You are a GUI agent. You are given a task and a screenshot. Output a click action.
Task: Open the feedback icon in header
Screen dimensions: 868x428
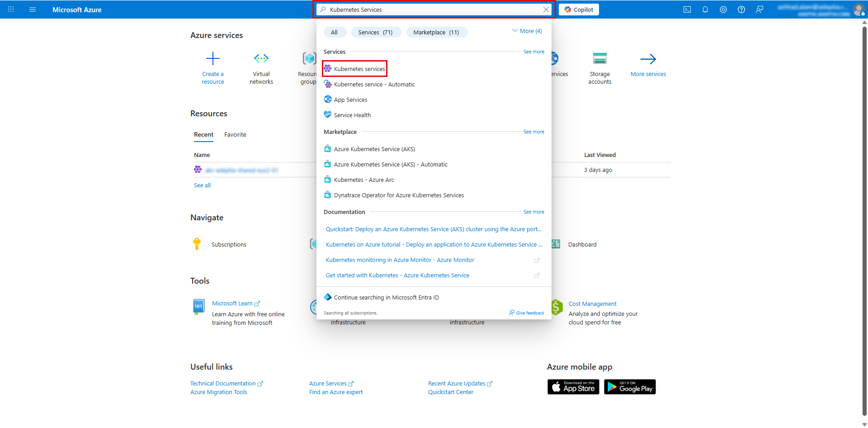click(x=759, y=10)
